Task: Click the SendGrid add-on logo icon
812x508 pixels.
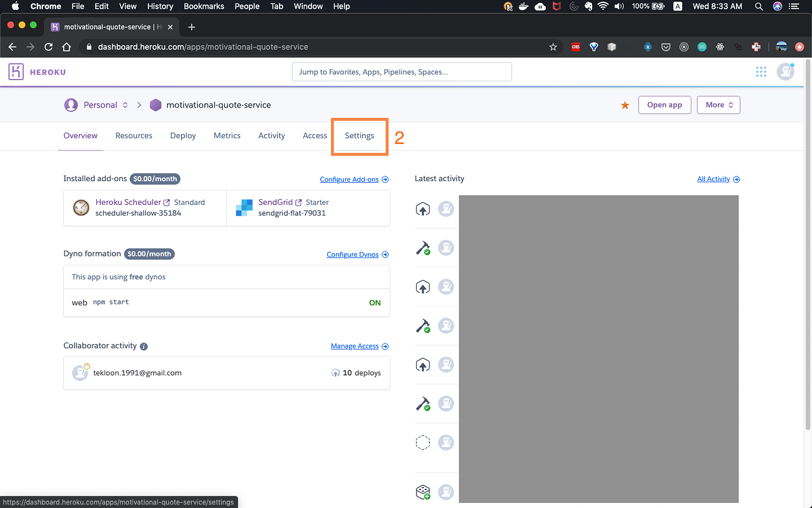Action: [244, 207]
